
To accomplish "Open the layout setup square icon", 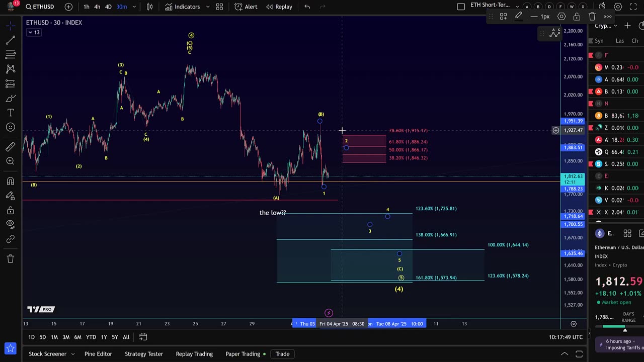I will (x=461, y=7).
